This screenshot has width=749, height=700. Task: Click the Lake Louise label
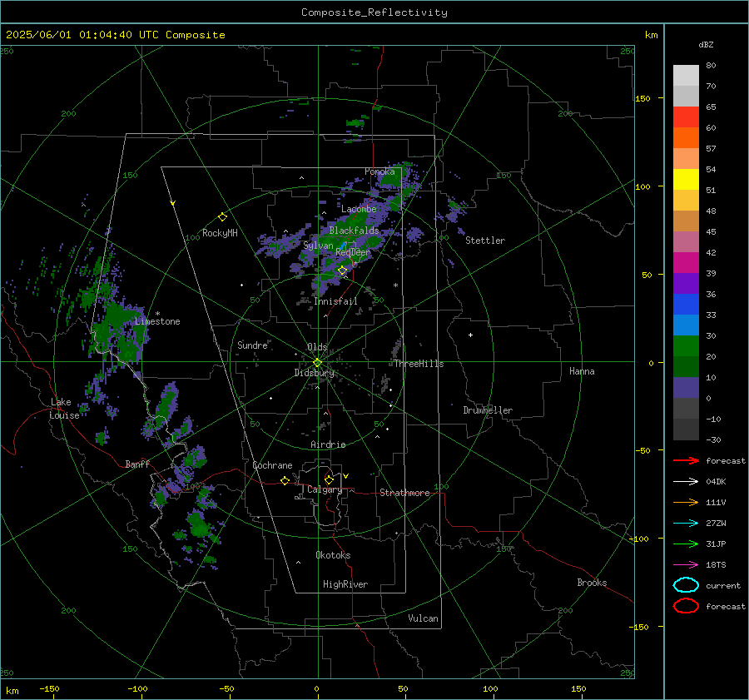coord(64,409)
